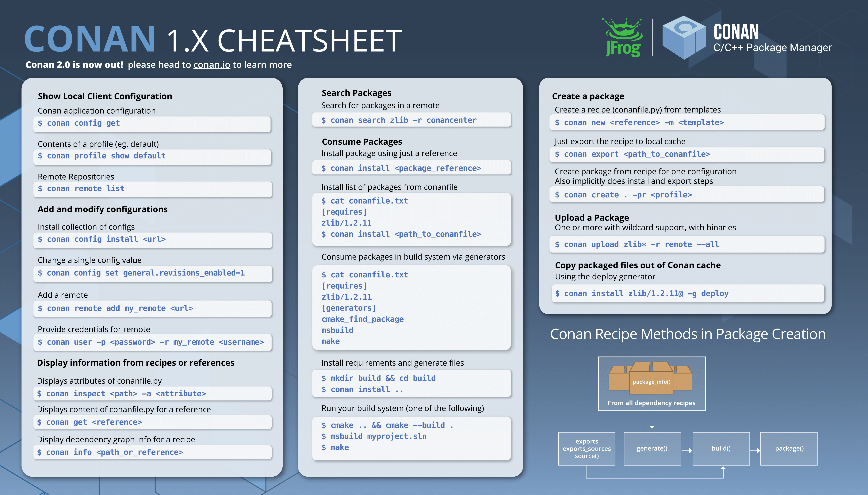This screenshot has height=495, width=868.
Task: Select the package() diagram box
Action: 789,449
